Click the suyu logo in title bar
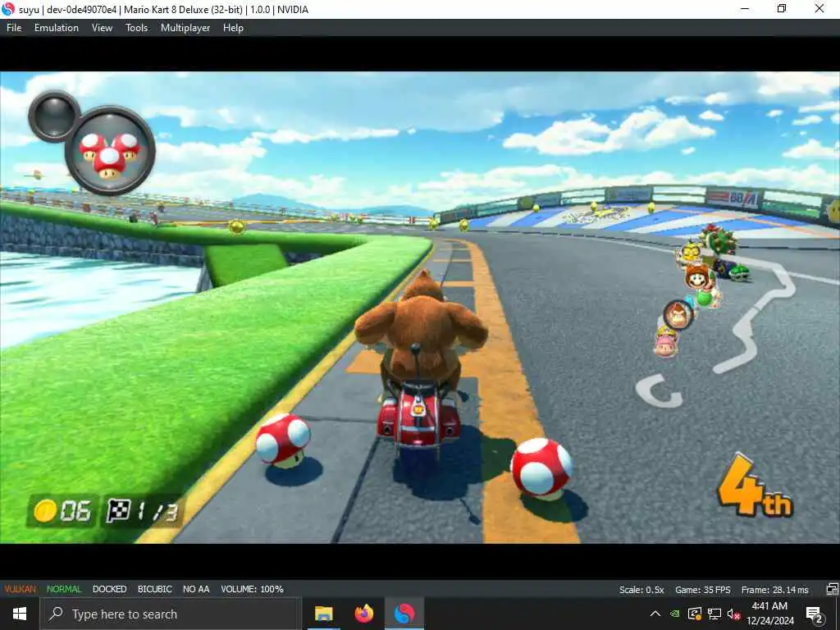 coord(8,9)
